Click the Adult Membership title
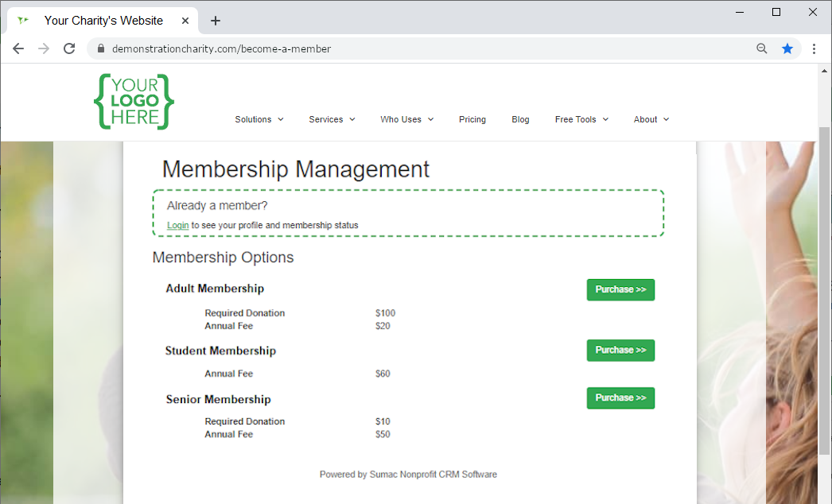This screenshot has width=832, height=504. (215, 289)
